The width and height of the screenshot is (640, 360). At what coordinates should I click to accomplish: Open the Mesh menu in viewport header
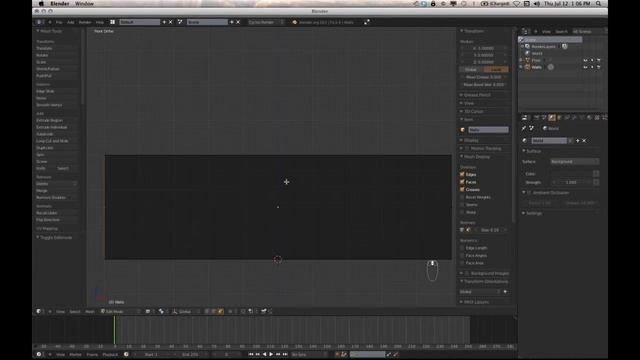click(x=90, y=311)
